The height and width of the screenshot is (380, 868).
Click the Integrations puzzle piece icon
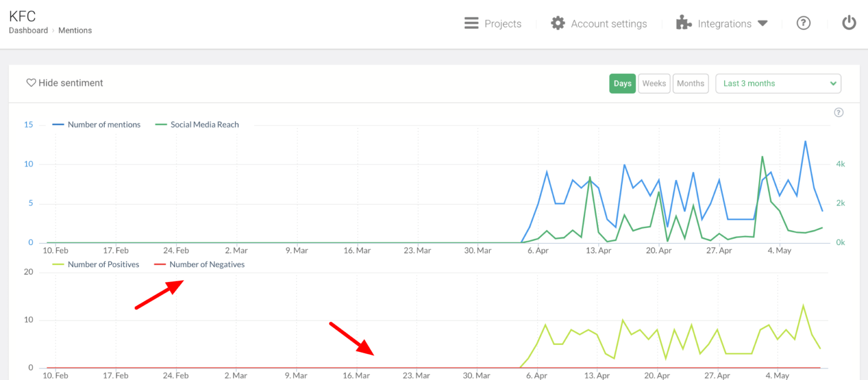(684, 23)
